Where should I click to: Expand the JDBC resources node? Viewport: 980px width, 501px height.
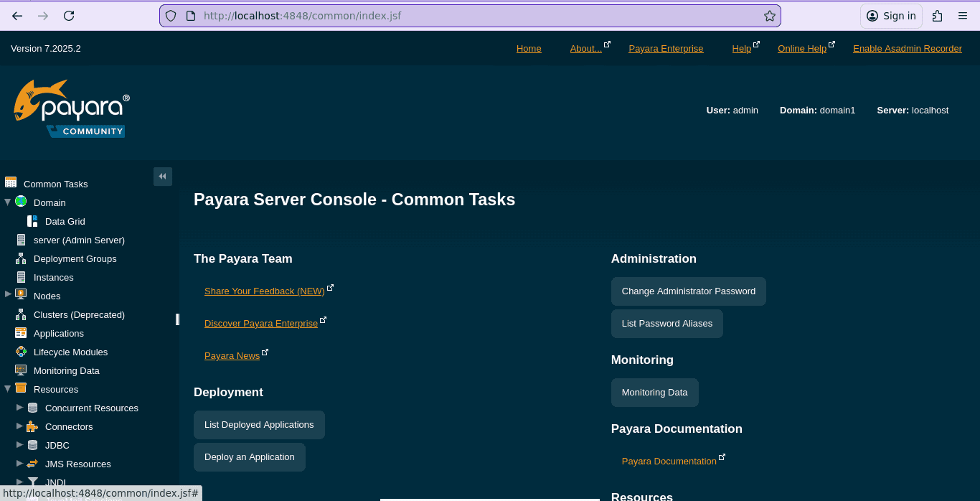click(x=20, y=444)
